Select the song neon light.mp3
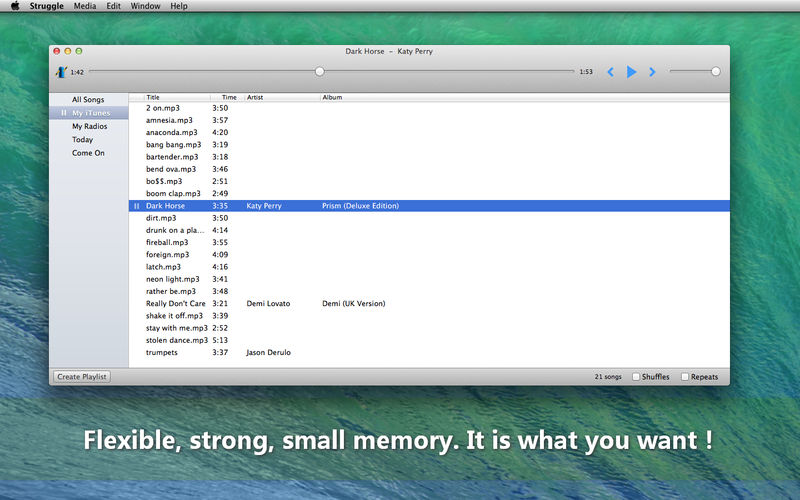800x500 pixels. [x=172, y=279]
